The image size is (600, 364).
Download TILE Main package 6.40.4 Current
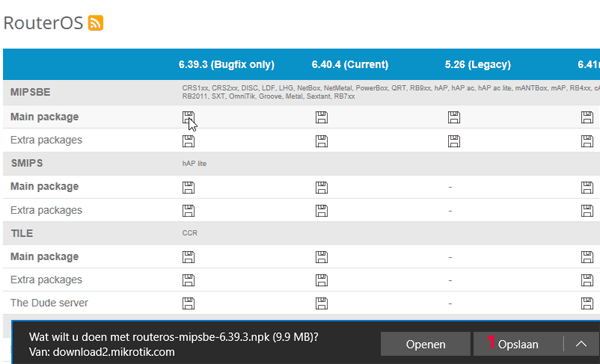pos(321,257)
